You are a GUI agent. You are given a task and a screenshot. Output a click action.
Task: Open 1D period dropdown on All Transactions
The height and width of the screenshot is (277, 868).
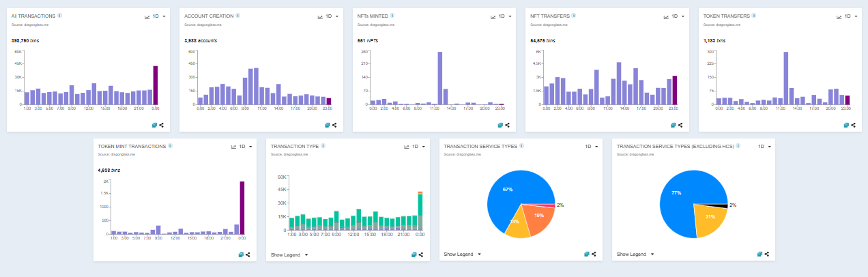[x=160, y=16]
